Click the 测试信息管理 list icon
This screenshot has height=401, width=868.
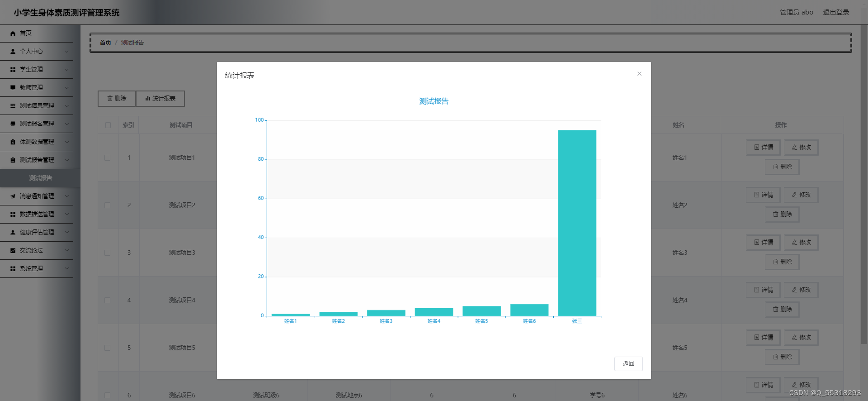[13, 106]
